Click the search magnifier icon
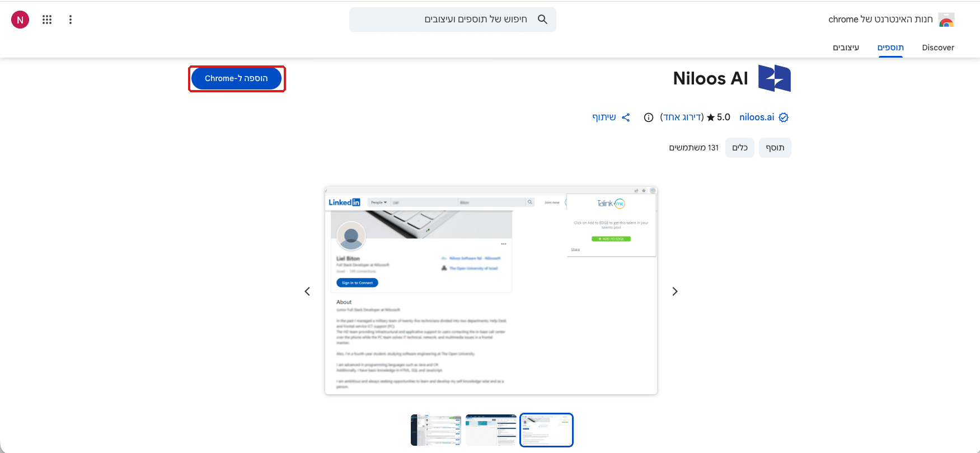 (542, 19)
